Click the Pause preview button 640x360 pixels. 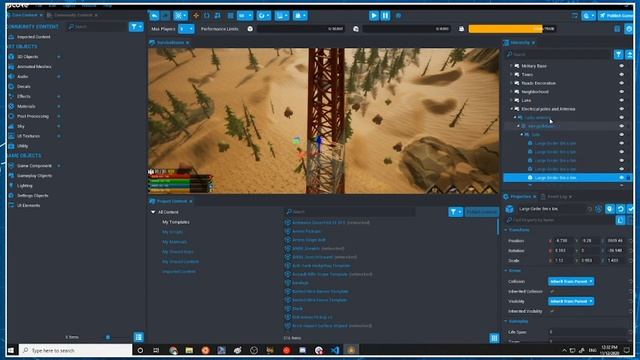click(385, 16)
